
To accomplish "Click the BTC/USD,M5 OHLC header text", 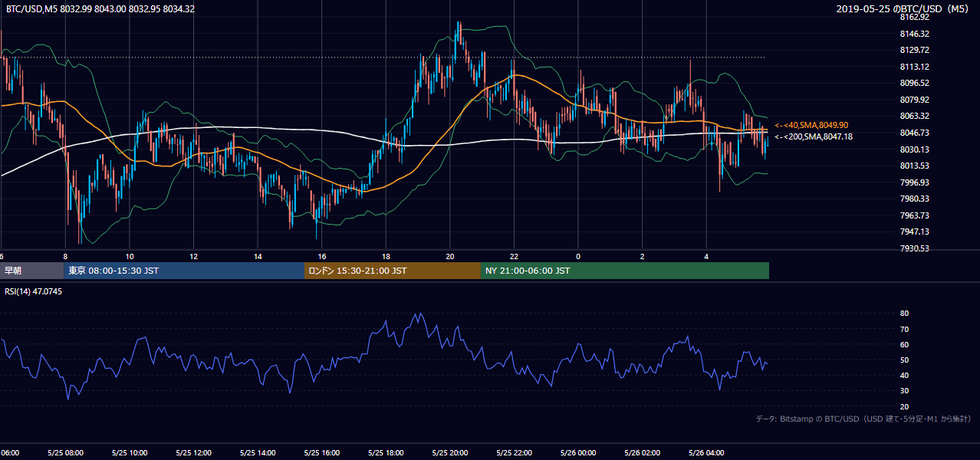I will pyautogui.click(x=100, y=9).
